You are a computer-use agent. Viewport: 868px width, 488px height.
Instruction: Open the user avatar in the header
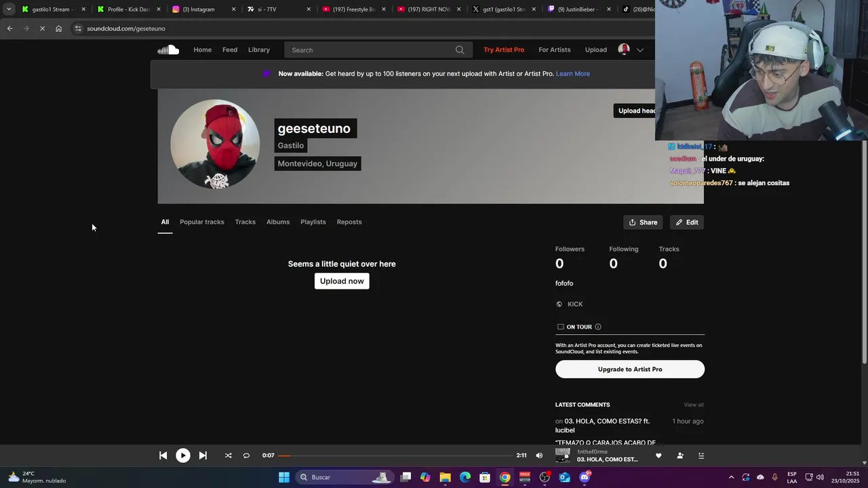624,49
